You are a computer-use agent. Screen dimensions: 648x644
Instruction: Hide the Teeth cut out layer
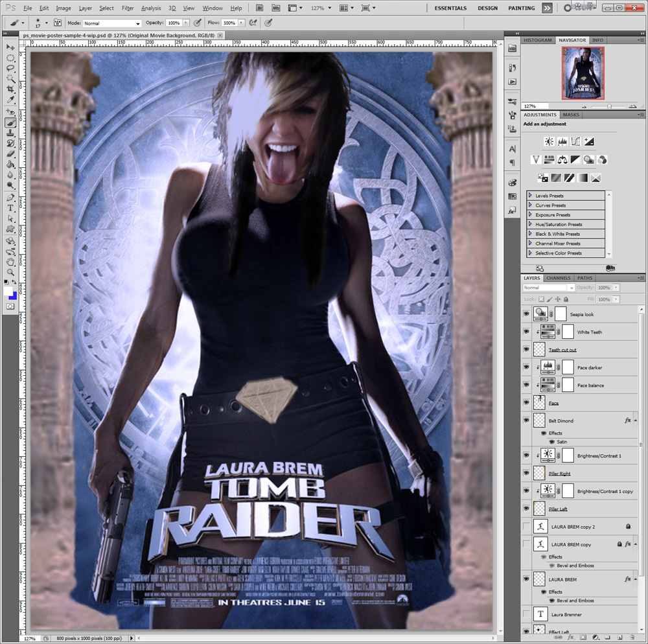(526, 349)
